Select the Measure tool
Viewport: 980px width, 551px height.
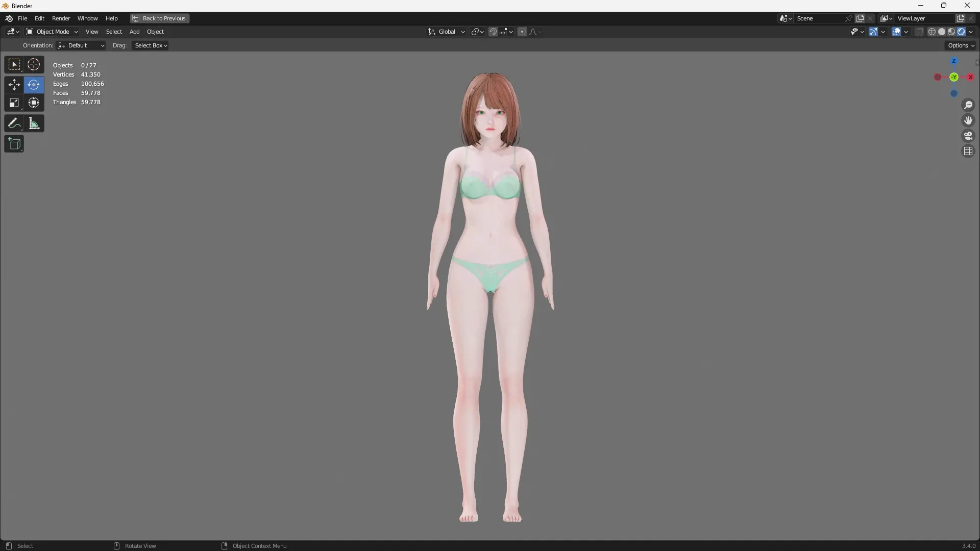[33, 123]
